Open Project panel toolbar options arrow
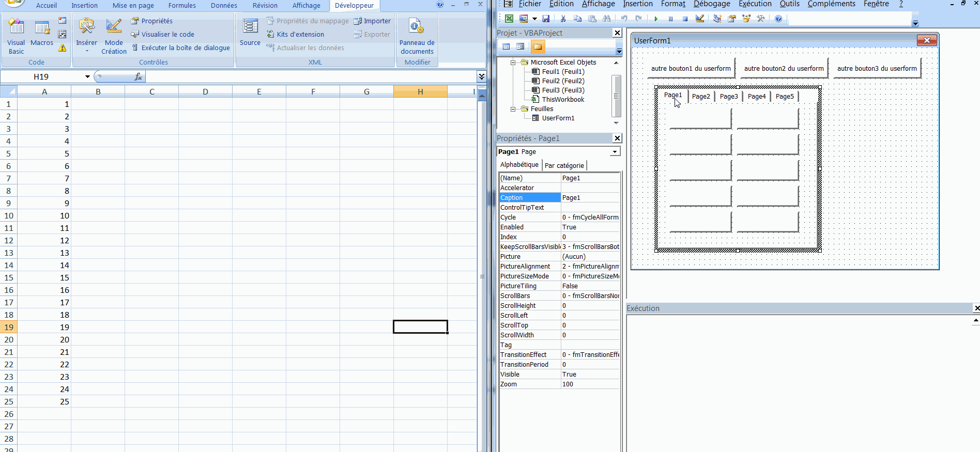The height and width of the screenshot is (452, 980). pyautogui.click(x=619, y=51)
